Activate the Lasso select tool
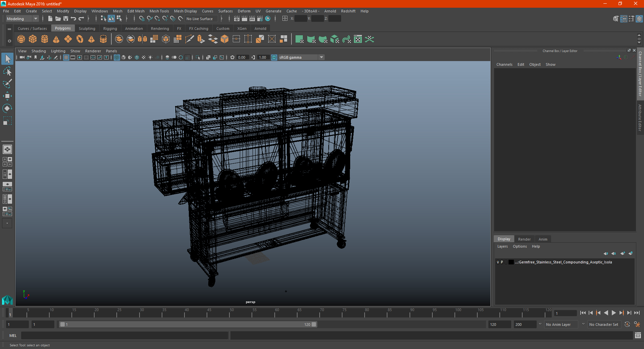Viewport: 644px width, 349px height. [x=7, y=71]
